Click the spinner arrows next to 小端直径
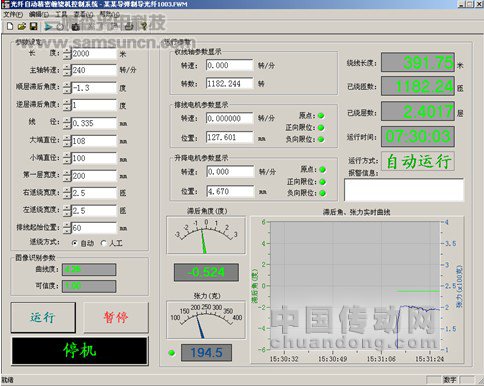 67,158
